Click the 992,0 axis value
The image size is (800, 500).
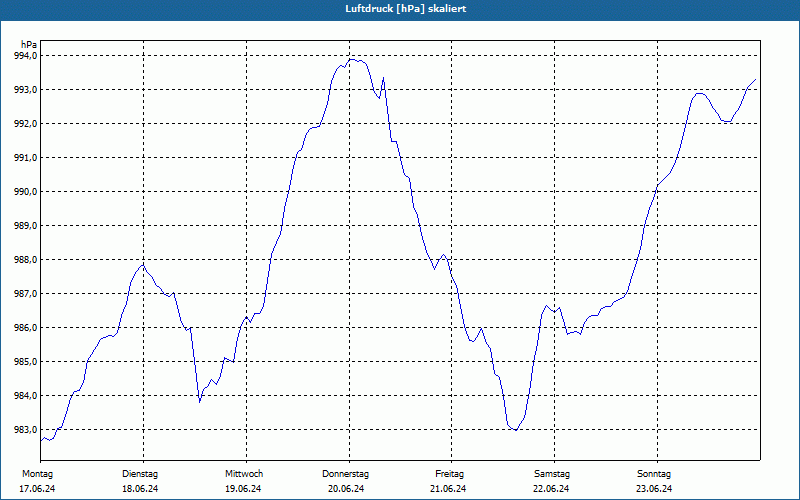26,124
